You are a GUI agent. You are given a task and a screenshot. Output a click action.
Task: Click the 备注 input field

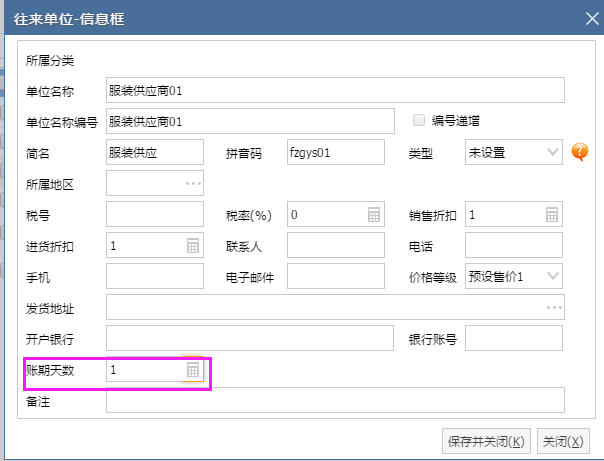click(x=335, y=400)
